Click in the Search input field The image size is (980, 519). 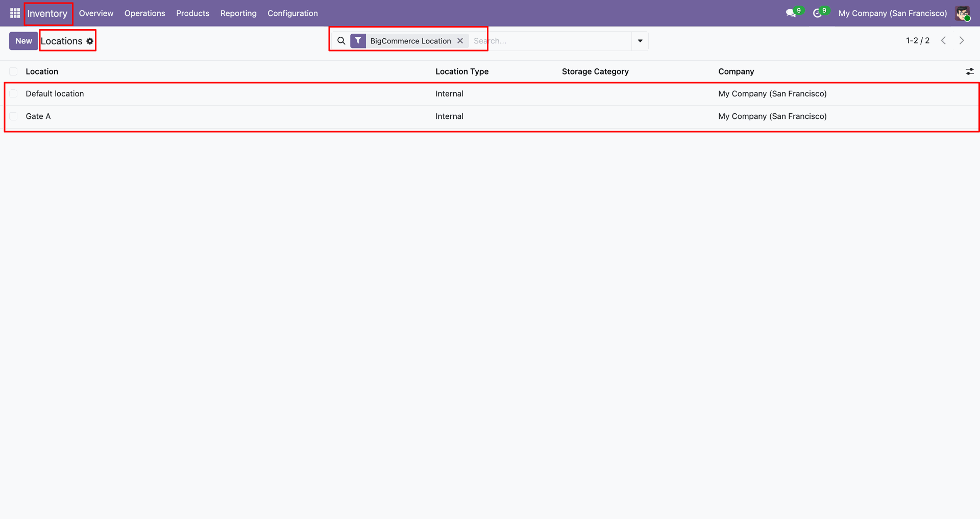point(550,41)
